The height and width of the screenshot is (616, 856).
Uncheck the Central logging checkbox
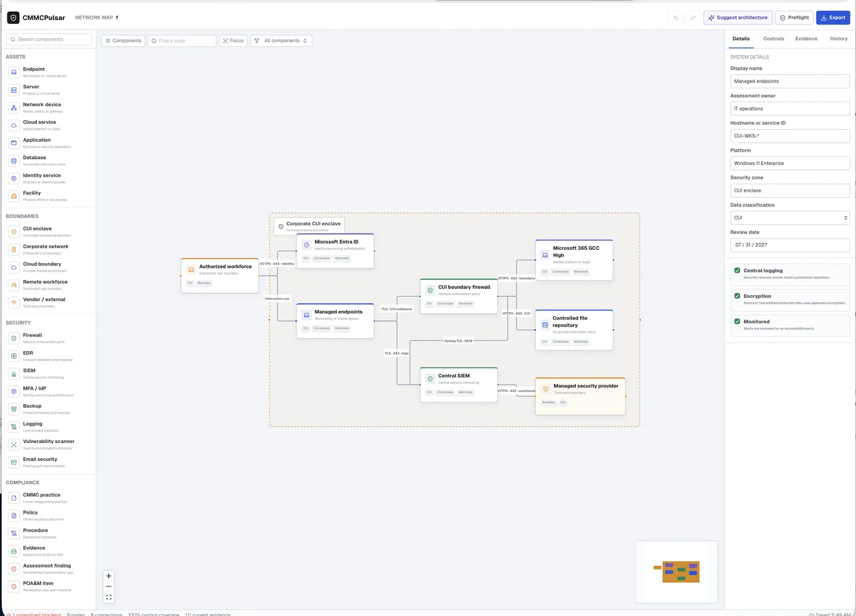tap(737, 271)
